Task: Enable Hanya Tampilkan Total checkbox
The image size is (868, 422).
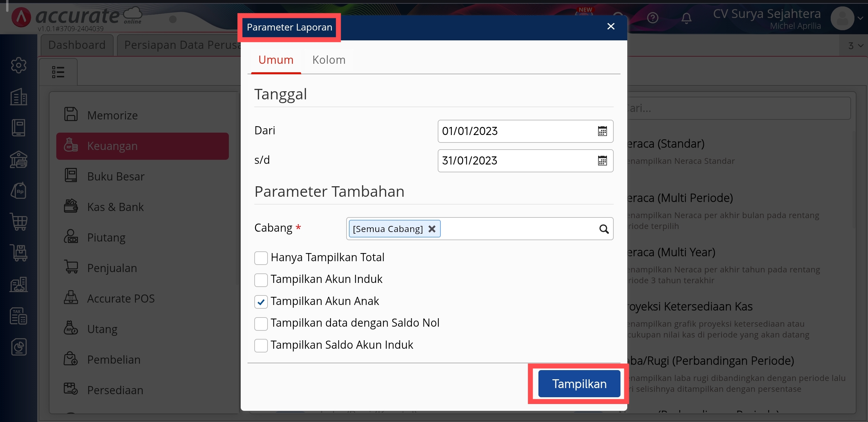Action: [261, 258]
